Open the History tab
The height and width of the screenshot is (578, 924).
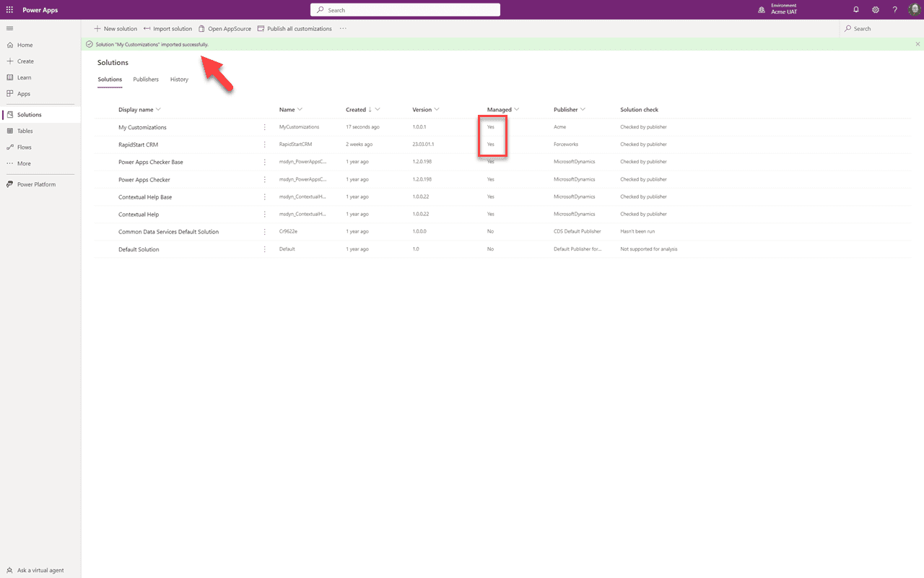[x=179, y=79]
